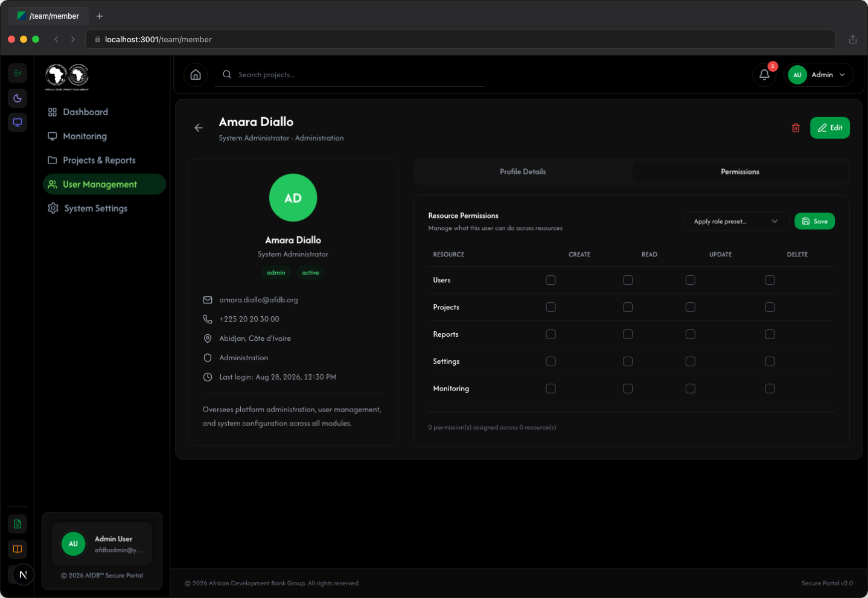Open the Admin User card in the sidebar
868x598 pixels.
pyautogui.click(x=102, y=544)
